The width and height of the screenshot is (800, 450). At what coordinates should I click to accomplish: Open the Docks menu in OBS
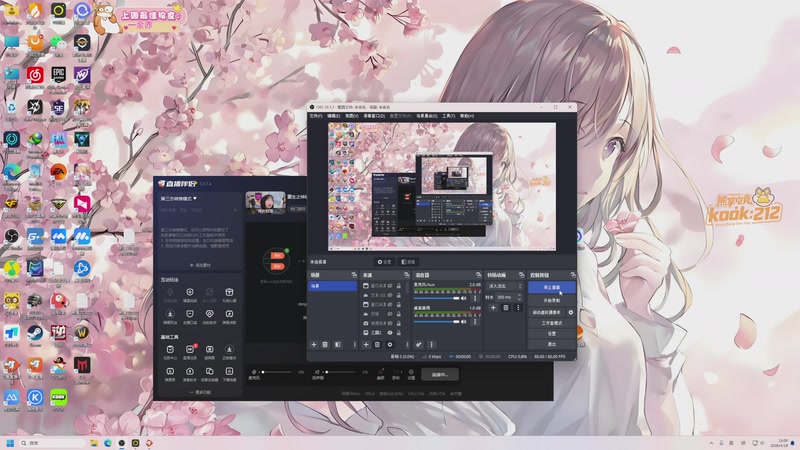[374, 116]
